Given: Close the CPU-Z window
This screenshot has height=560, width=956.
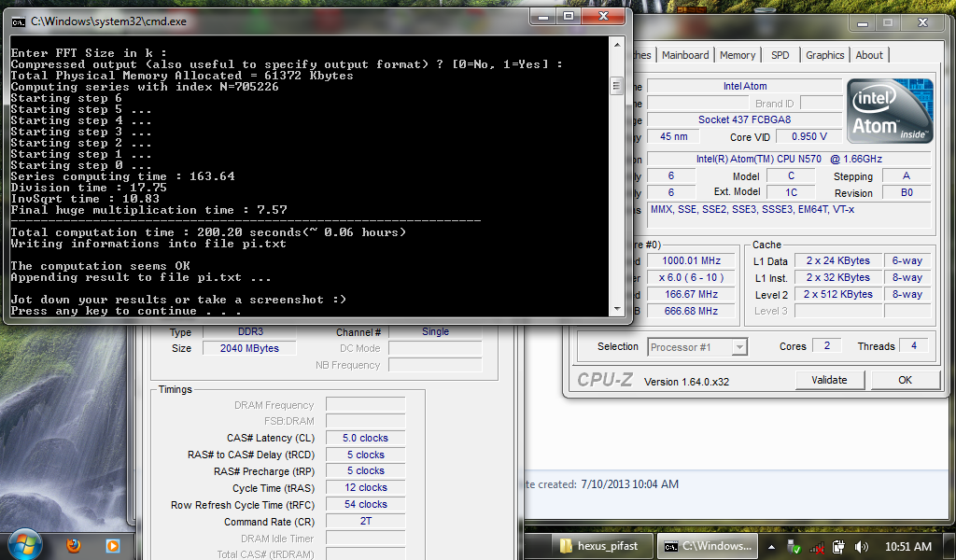Looking at the screenshot, I should pyautogui.click(x=923, y=23).
